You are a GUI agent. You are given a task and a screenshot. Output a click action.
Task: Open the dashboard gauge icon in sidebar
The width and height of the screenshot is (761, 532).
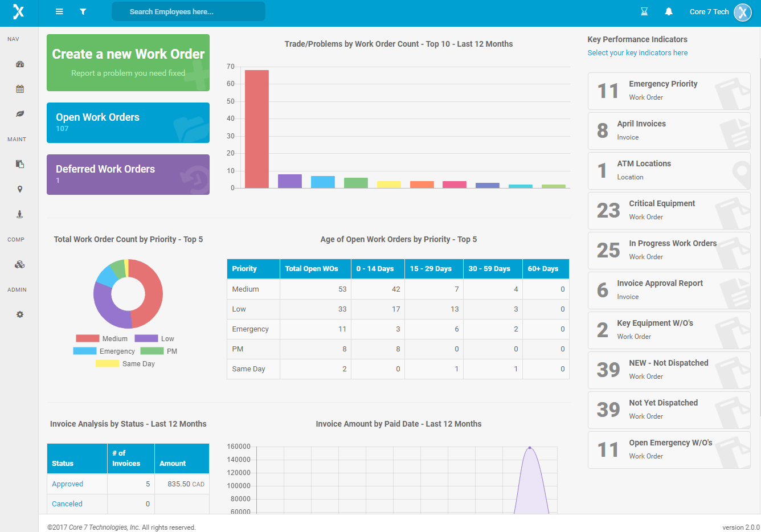[20, 64]
